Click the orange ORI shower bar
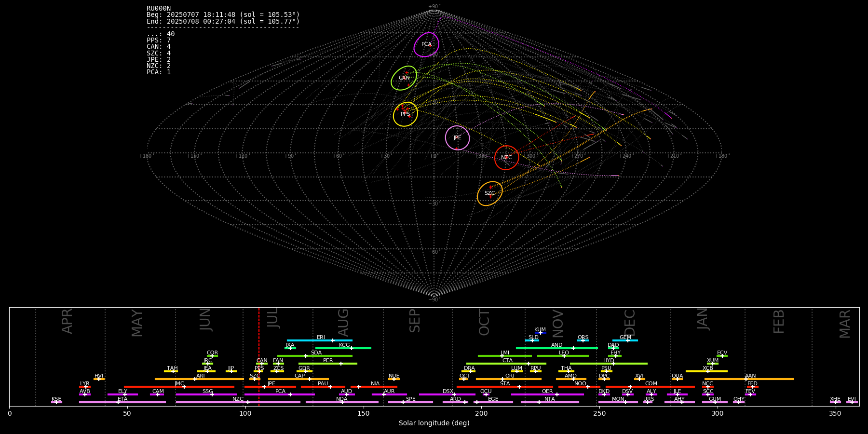This screenshot has height=434, width=868. point(509,379)
